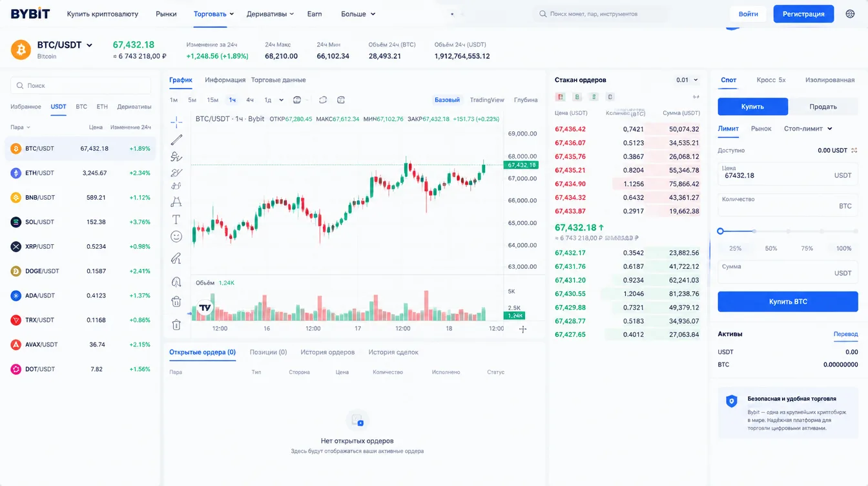Click the amount slider handle
This screenshot has height=486, width=868.
(x=720, y=231)
